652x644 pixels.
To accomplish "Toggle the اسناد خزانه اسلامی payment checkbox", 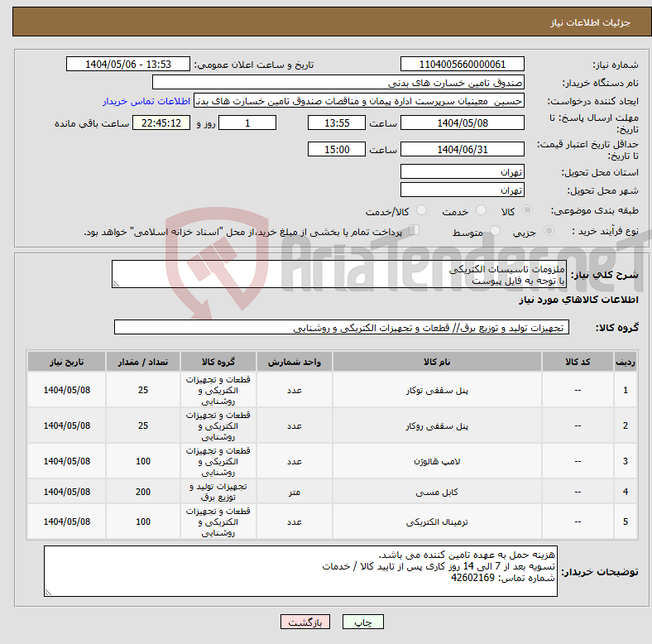I will point(415,230).
